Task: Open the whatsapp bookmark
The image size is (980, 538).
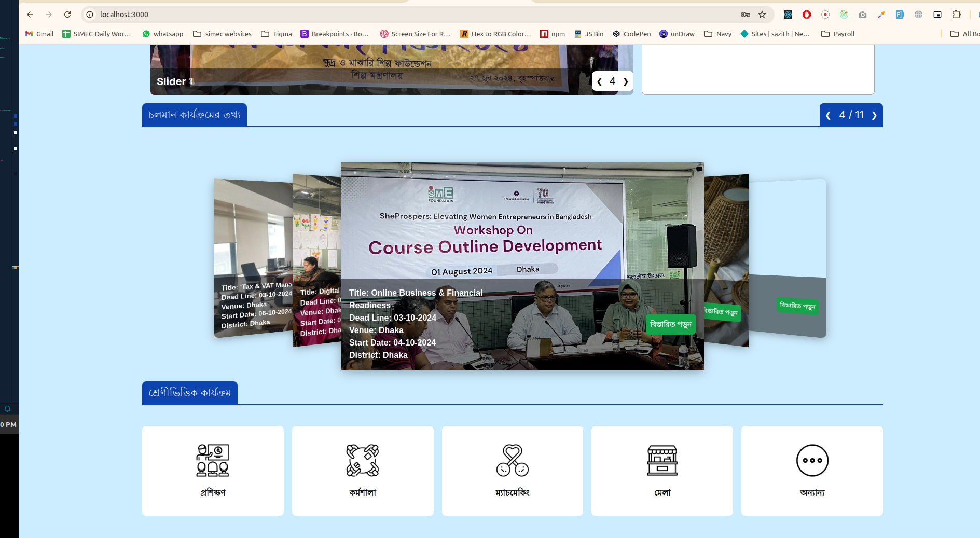Action: [163, 34]
